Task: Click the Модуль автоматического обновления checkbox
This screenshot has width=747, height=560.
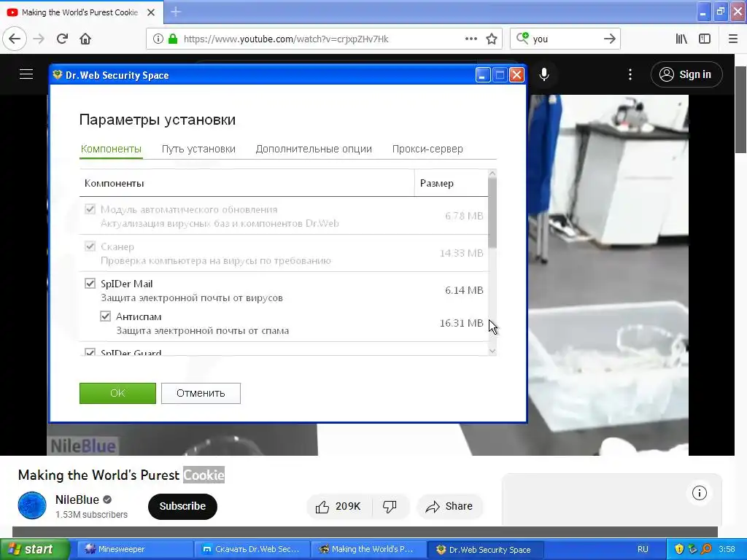Action: pyautogui.click(x=90, y=209)
